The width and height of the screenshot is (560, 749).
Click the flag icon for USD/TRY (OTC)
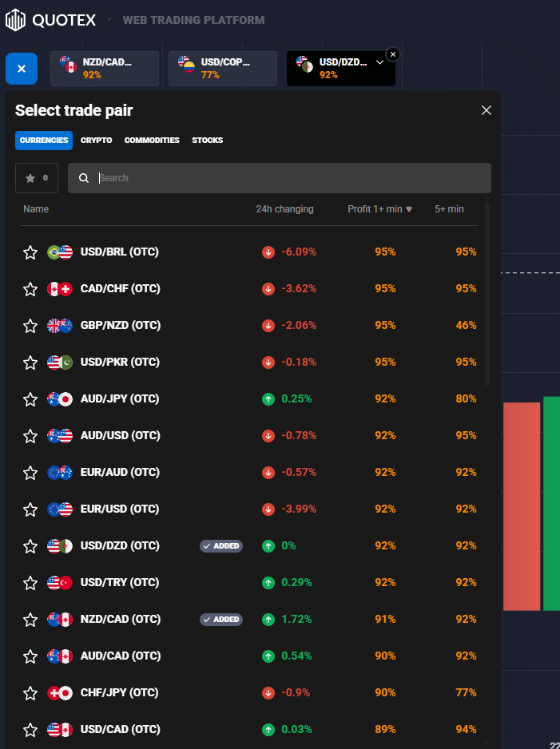[60, 583]
